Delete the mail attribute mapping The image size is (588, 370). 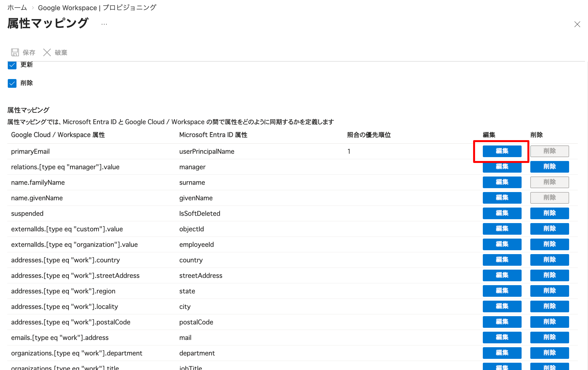click(x=549, y=337)
